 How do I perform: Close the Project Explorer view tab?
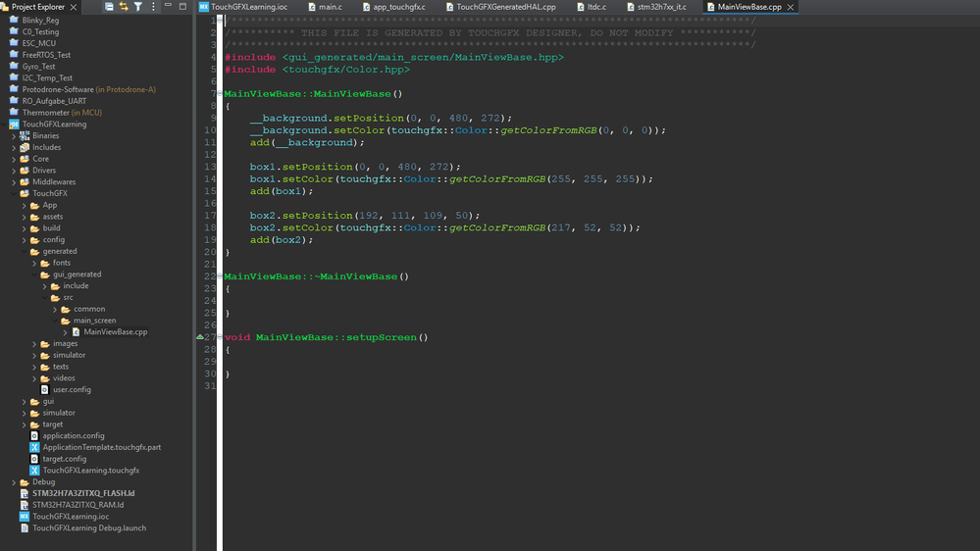point(74,7)
